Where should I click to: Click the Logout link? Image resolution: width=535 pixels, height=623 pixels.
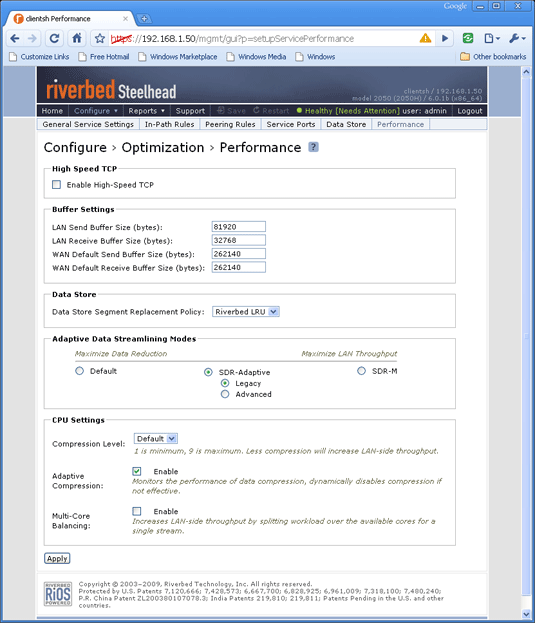pyautogui.click(x=469, y=111)
